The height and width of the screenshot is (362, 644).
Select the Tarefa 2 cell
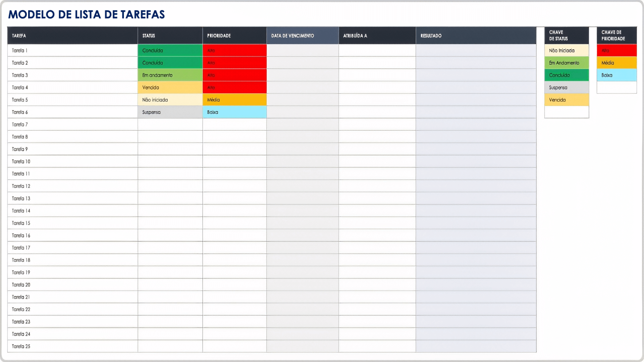pyautogui.click(x=72, y=63)
